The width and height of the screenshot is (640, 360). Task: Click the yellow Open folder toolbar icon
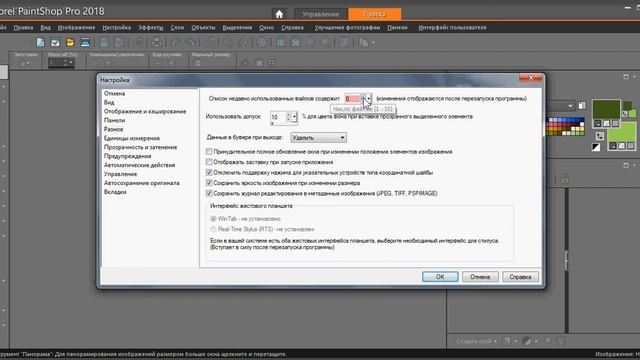coord(70,42)
